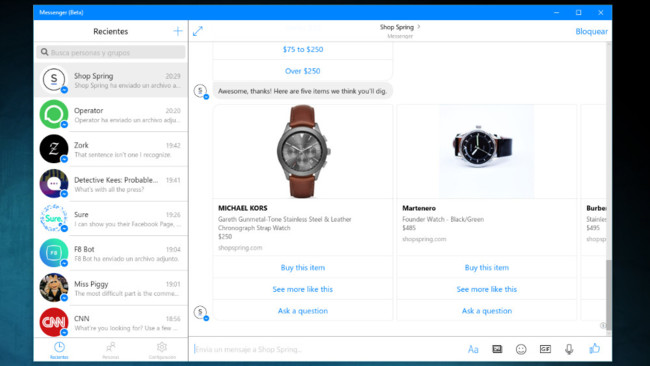Select the Over $250 price option
This screenshot has height=366, width=650.
pos(303,71)
